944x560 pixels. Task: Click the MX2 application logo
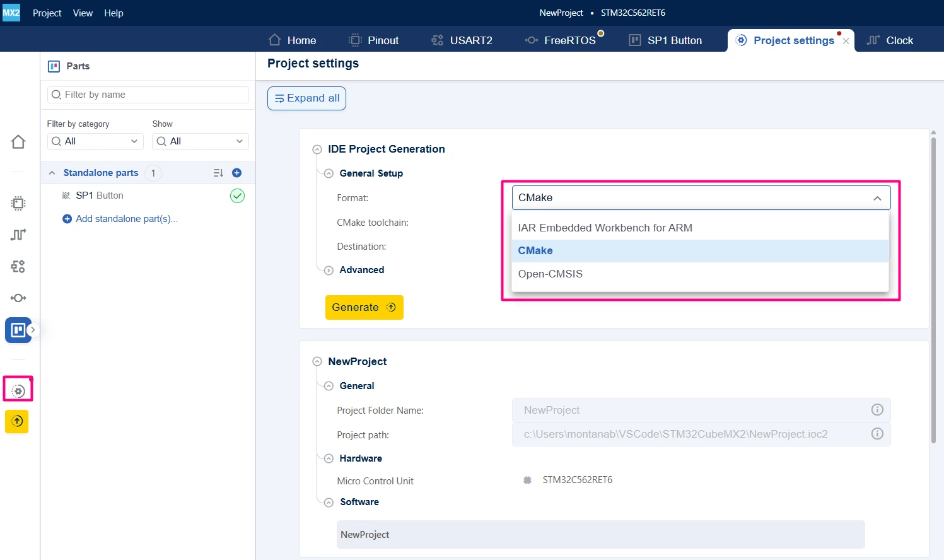(x=11, y=13)
